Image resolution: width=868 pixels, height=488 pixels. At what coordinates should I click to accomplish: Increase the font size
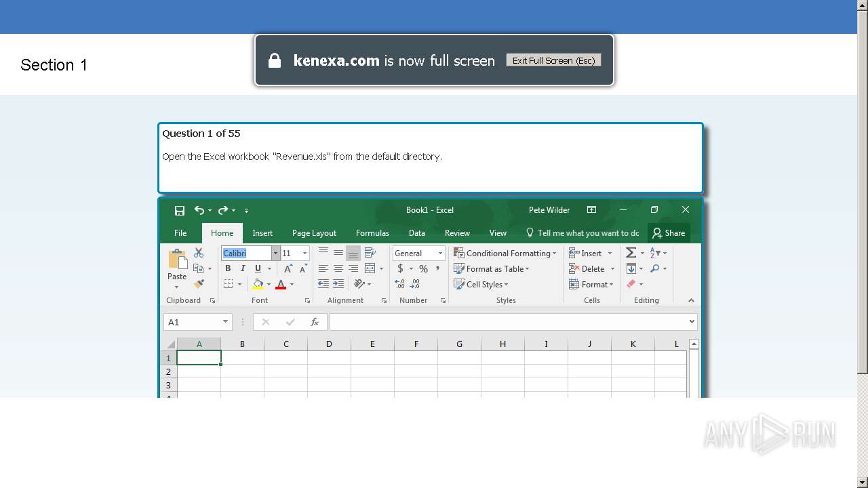point(288,268)
